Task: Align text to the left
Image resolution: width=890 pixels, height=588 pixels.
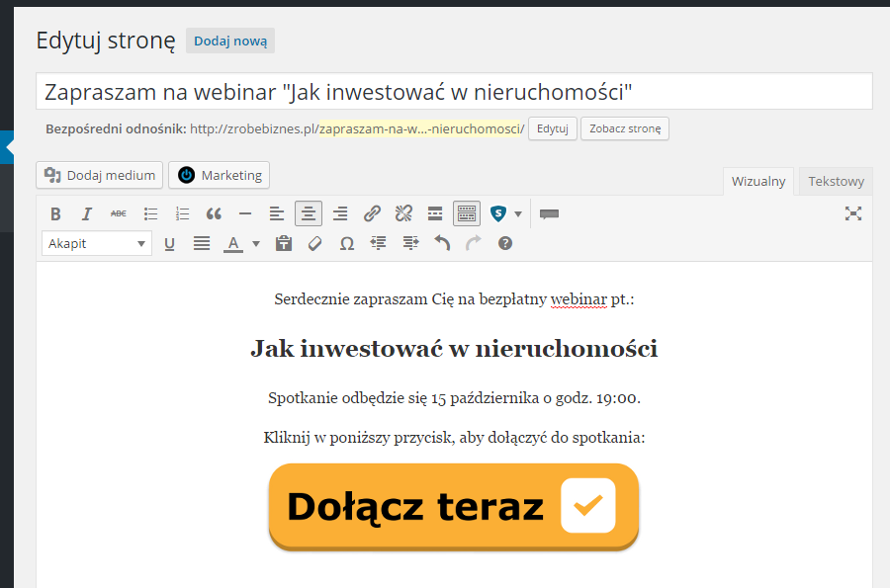Action: pos(277,213)
